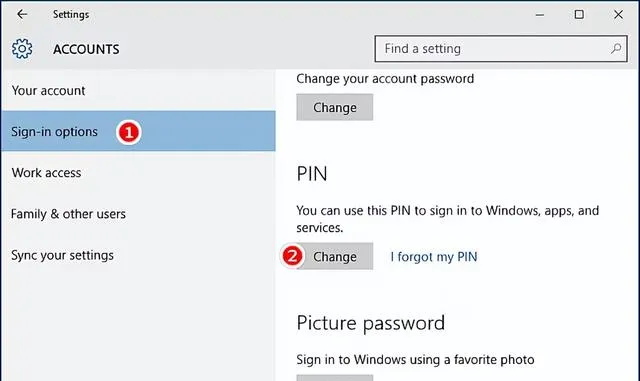This screenshot has height=381, width=640.
Task: Click the Change button under PIN
Action: click(x=335, y=256)
